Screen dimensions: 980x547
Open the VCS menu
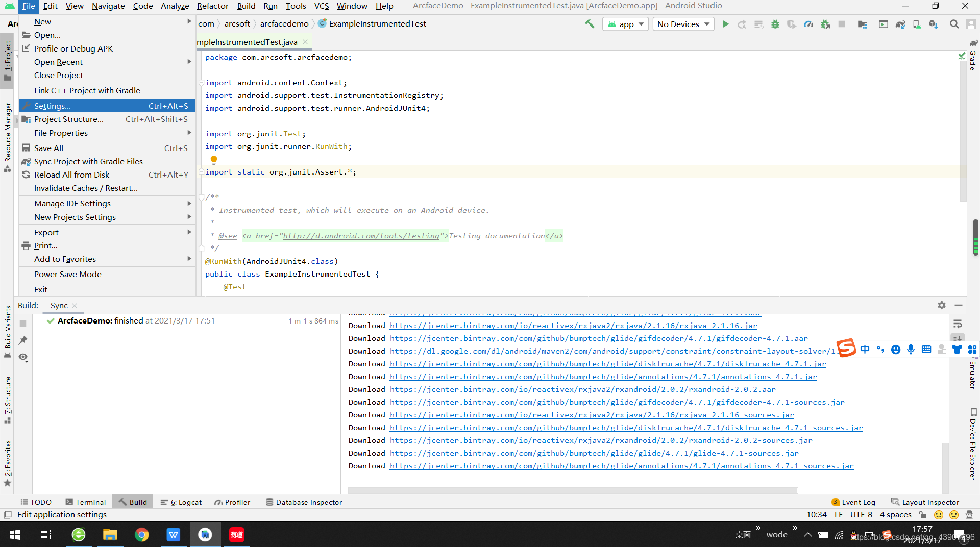[322, 6]
